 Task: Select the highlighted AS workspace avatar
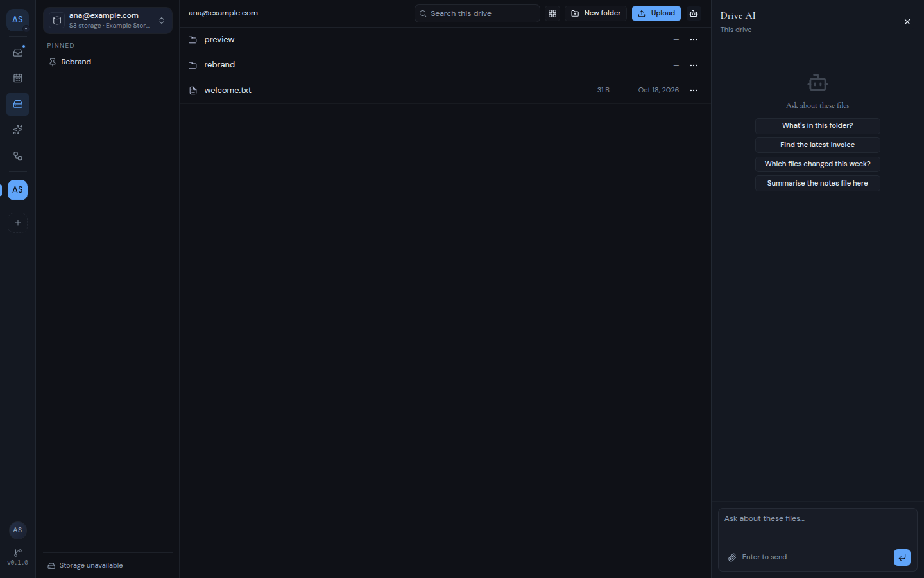point(18,189)
